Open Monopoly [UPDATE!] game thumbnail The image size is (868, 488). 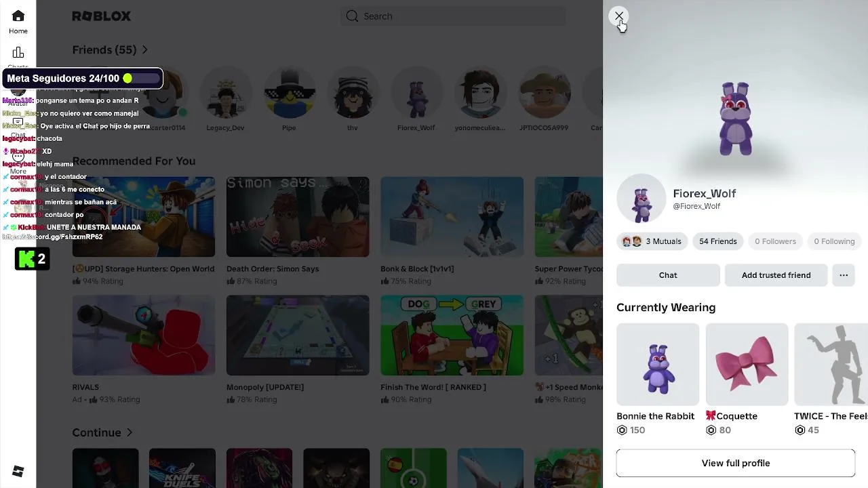click(298, 335)
